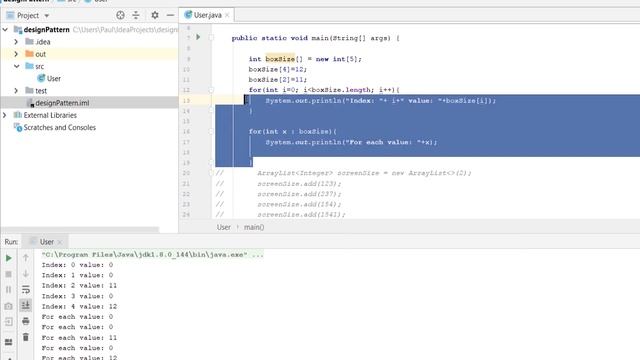Click the locate/scroll from source icon
Viewport: 640px width, 360px height.
pos(120,16)
